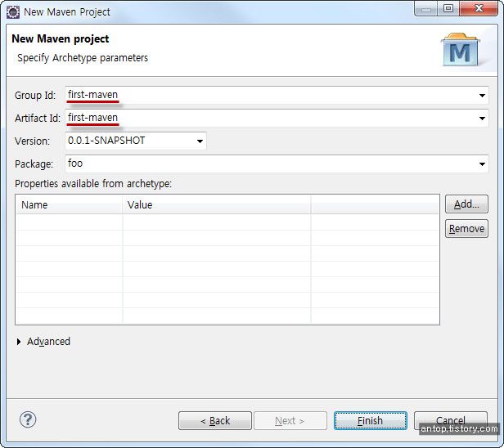Click the Name column header
This screenshot has width=504, height=448.
pos(69,205)
